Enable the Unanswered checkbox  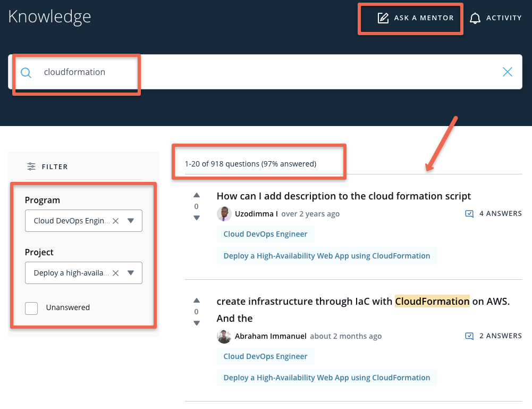click(x=31, y=308)
